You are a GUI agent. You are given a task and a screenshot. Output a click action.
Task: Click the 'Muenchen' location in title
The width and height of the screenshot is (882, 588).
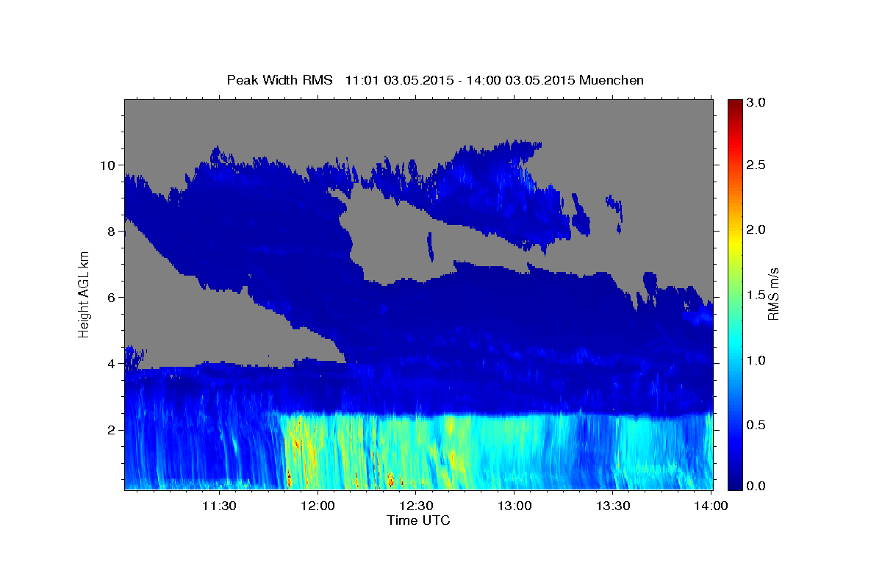click(x=612, y=79)
